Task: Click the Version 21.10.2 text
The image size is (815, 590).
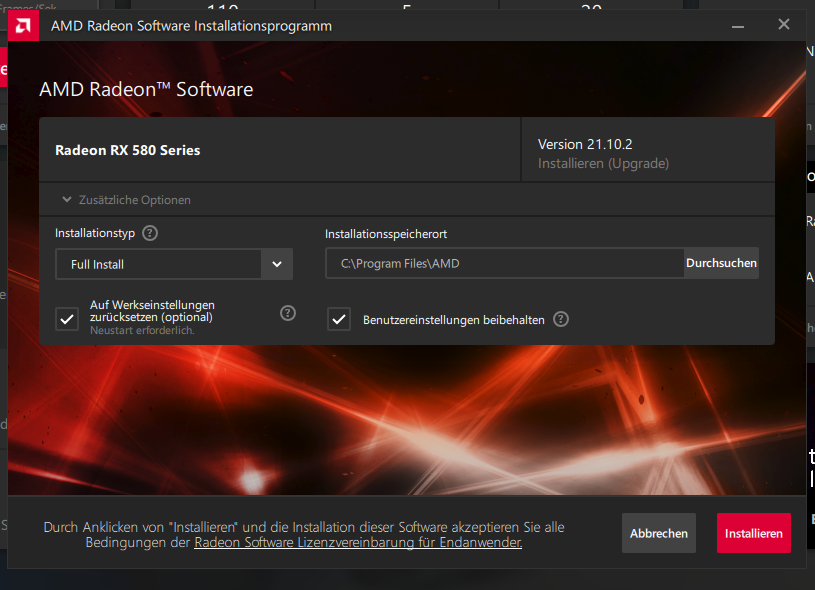Action: (585, 144)
